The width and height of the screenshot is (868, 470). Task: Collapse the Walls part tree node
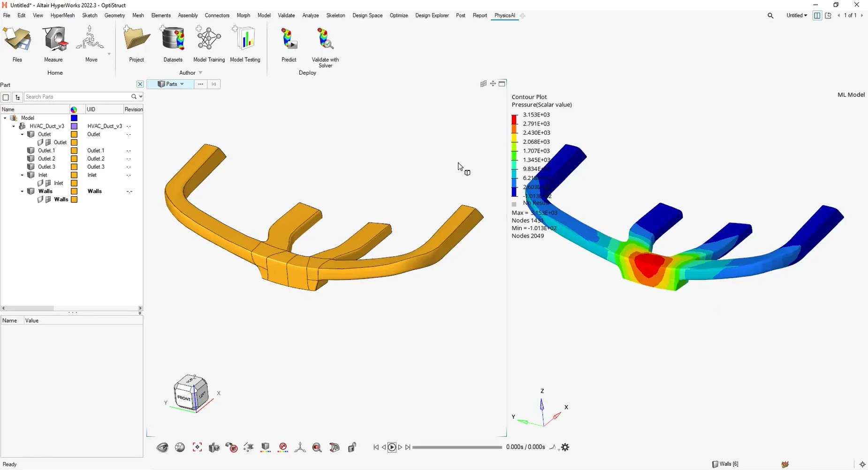click(22, 192)
